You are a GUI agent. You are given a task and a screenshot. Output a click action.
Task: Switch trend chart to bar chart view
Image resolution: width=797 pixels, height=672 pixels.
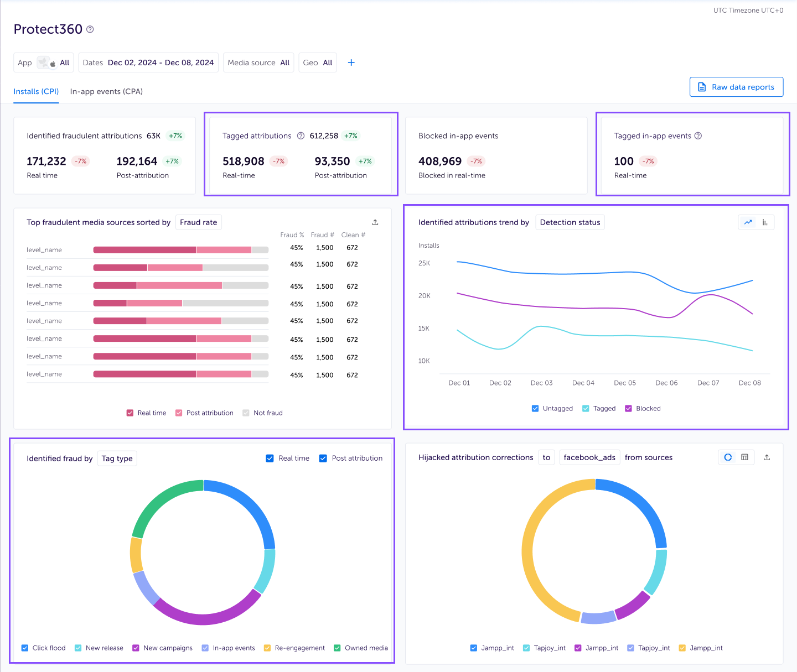(764, 222)
